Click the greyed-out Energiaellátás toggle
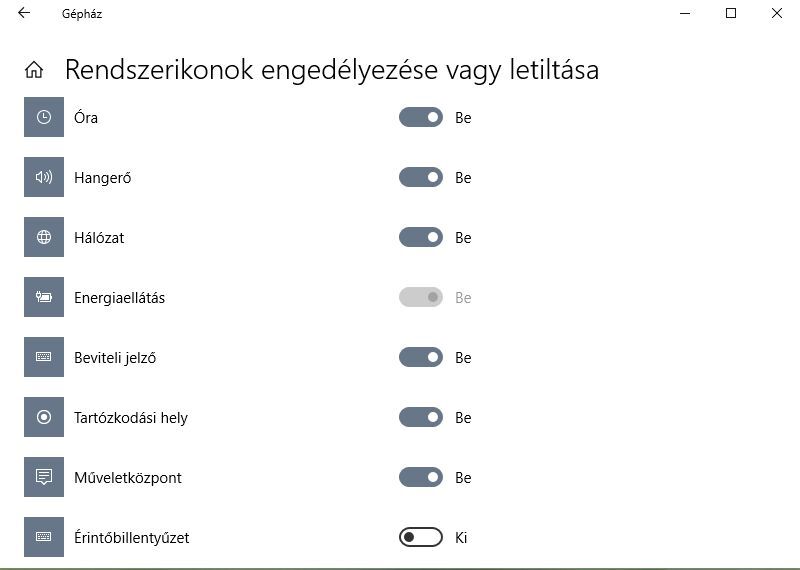This screenshot has height=570, width=800. [x=421, y=298]
